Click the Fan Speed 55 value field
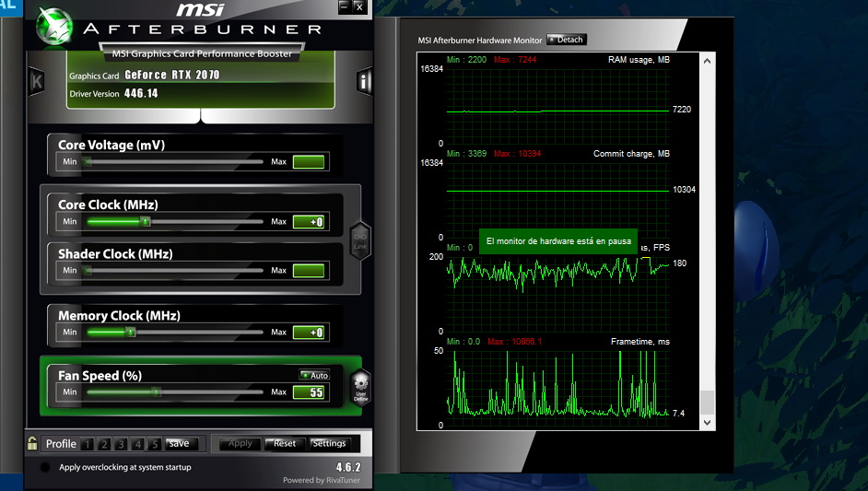 309,392
